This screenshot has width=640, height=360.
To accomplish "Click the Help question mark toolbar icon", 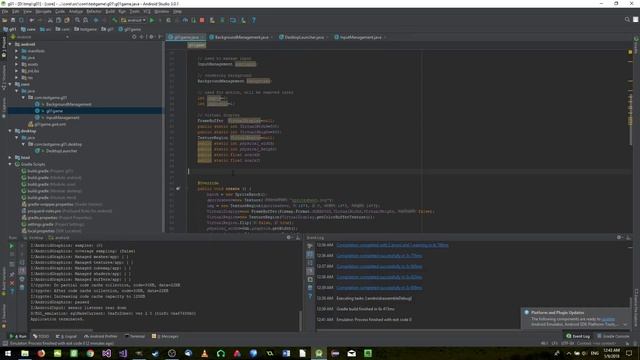I will tap(253, 20).
